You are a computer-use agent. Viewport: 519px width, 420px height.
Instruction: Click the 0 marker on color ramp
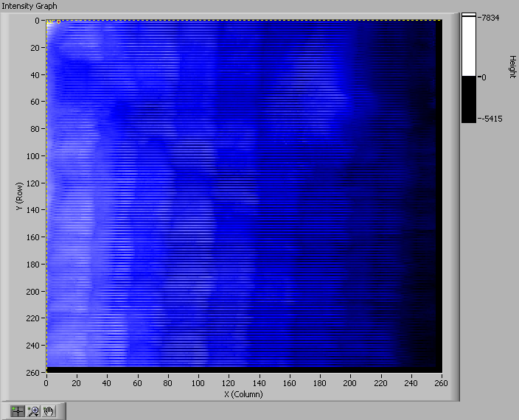(484, 77)
